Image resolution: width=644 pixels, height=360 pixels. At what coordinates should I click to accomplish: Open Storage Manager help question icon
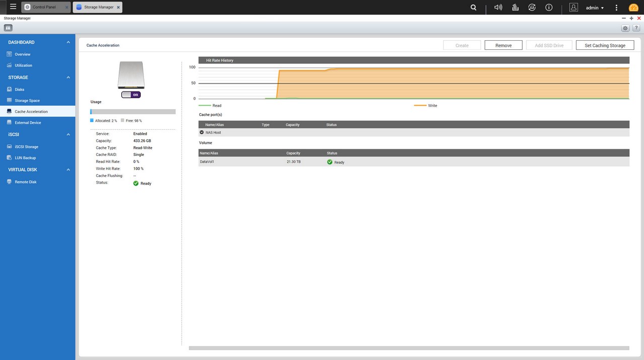(x=636, y=28)
